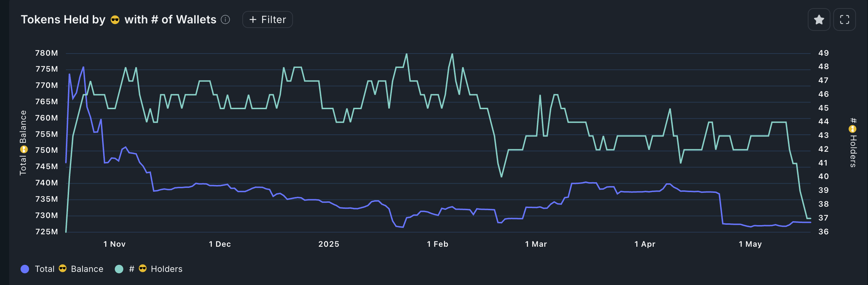The width and height of the screenshot is (868, 285).
Task: Click the coin icon in the right Holders axis title
Action: click(853, 129)
